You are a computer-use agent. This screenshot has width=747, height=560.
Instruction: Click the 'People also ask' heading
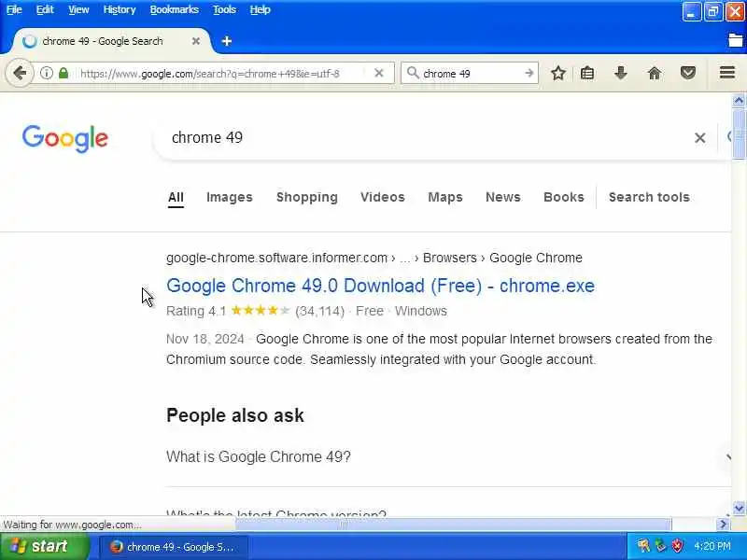coord(235,415)
